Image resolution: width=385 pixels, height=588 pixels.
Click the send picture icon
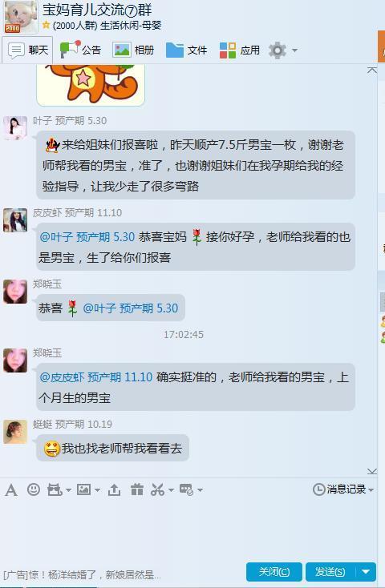83,489
